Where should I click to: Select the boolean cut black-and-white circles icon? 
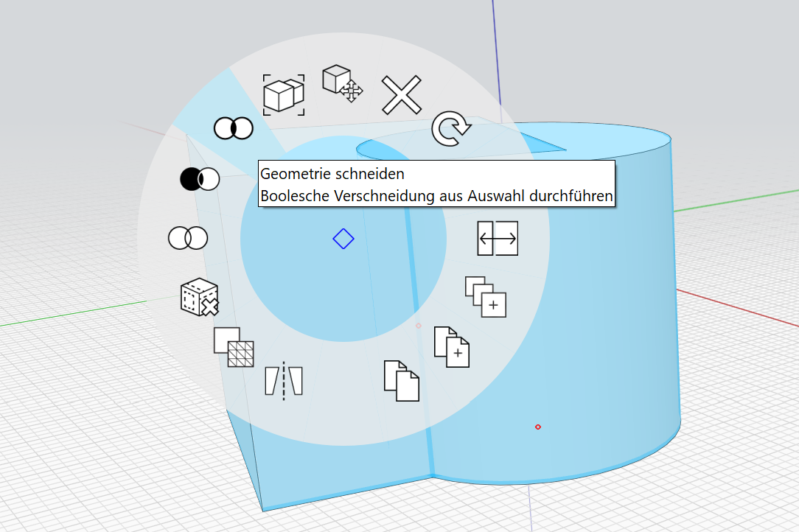pos(200,178)
